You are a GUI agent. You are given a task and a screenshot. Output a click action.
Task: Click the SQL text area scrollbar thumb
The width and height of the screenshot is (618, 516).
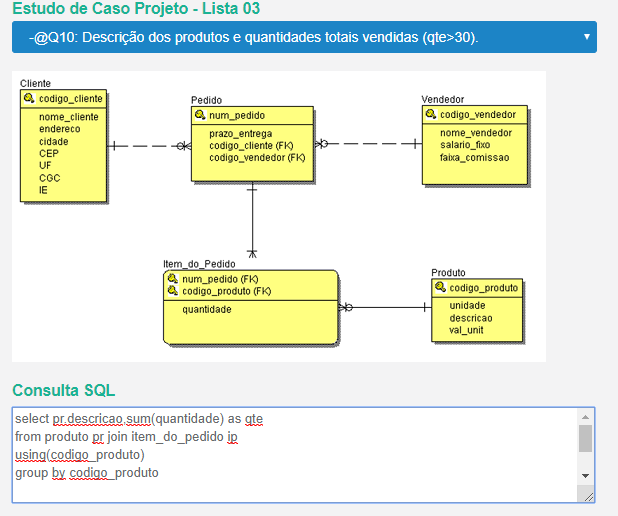(x=585, y=438)
